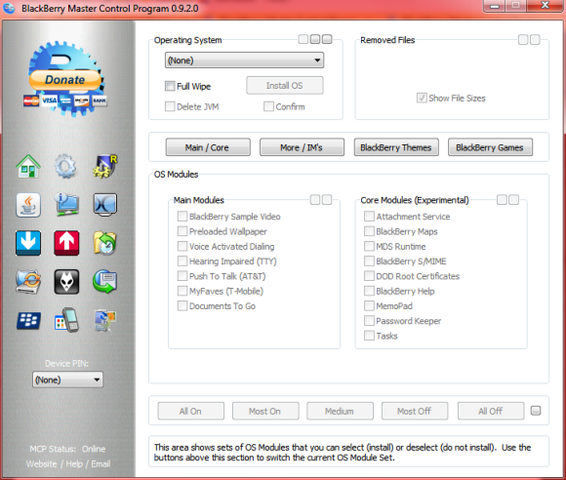Open the Help link
This screenshot has height=480, width=566.
click(x=74, y=464)
